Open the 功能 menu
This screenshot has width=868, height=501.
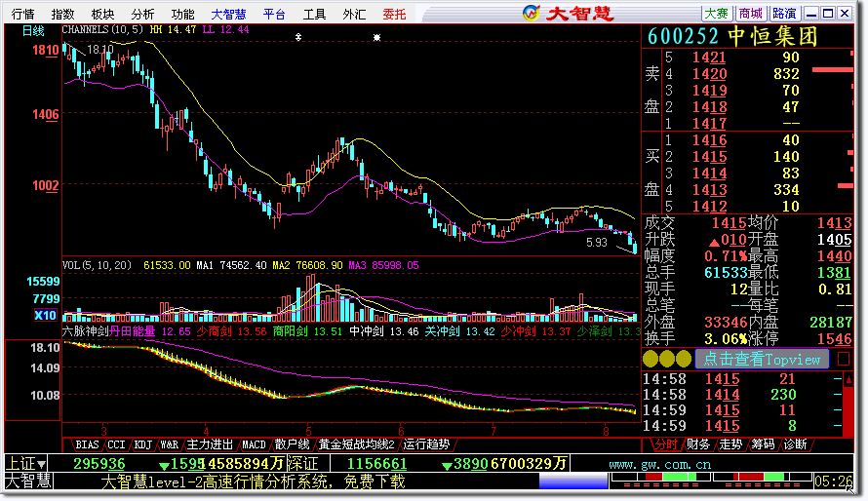[x=182, y=14]
